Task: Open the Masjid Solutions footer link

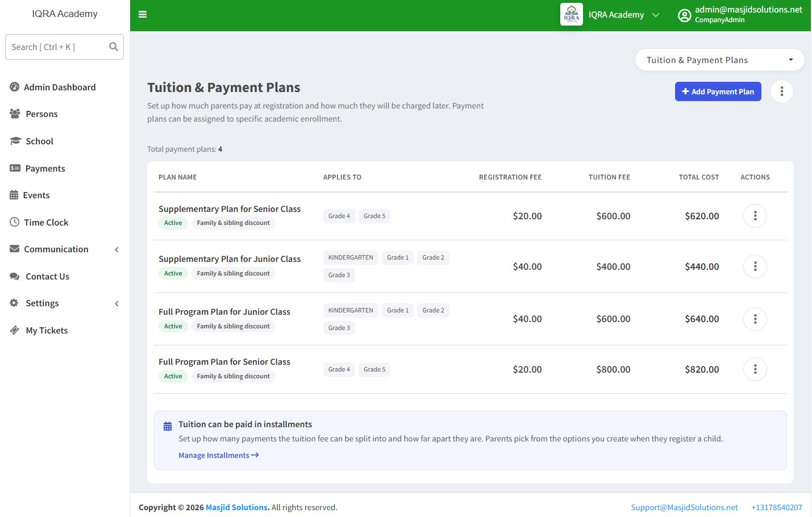Action: 236,507
